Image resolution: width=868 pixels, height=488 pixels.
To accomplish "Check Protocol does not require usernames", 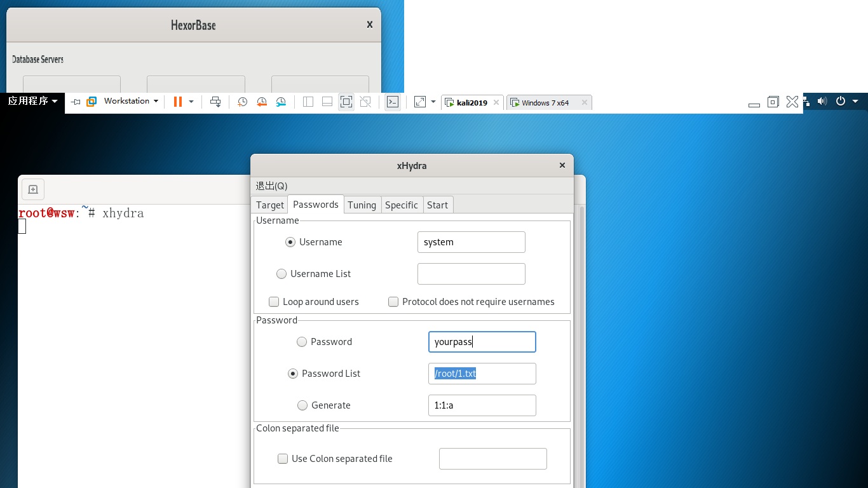I will click(393, 302).
